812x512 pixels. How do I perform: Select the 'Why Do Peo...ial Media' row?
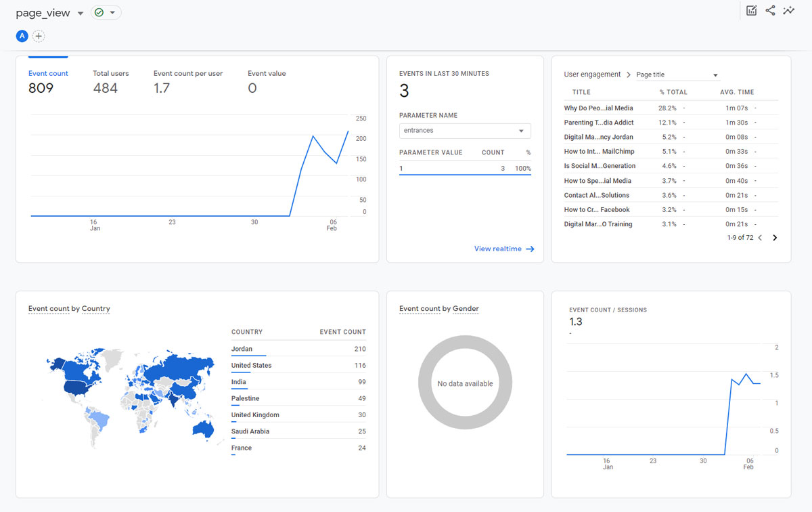click(x=671, y=108)
